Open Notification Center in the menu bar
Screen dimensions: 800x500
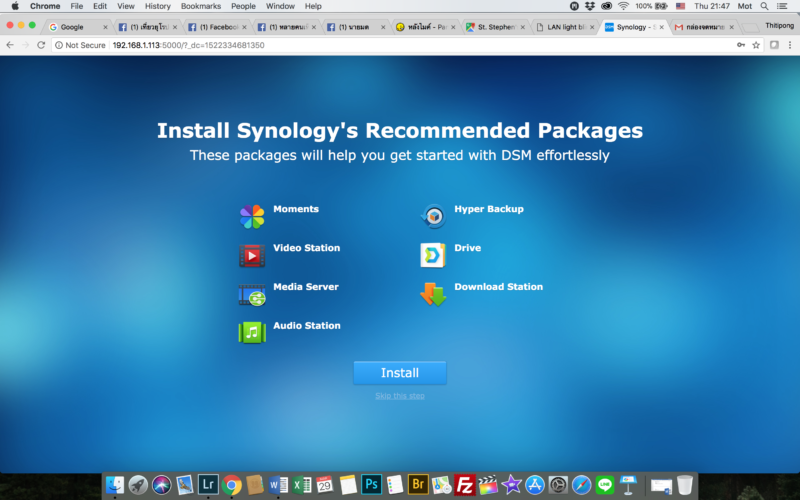click(x=782, y=6)
